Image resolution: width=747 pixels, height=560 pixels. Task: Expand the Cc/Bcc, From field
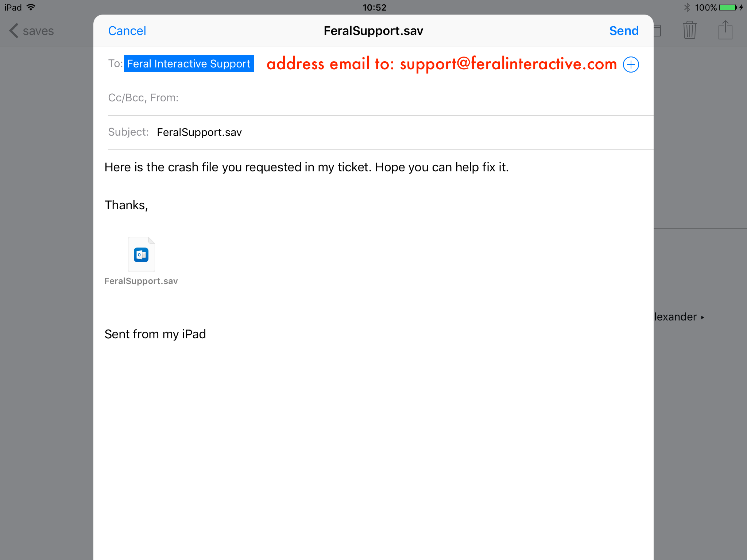(x=380, y=98)
